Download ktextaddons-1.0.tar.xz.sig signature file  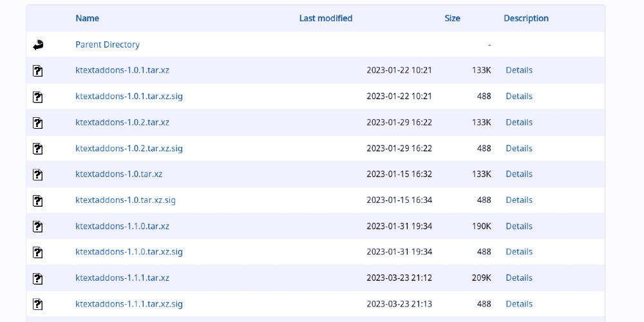[125, 200]
